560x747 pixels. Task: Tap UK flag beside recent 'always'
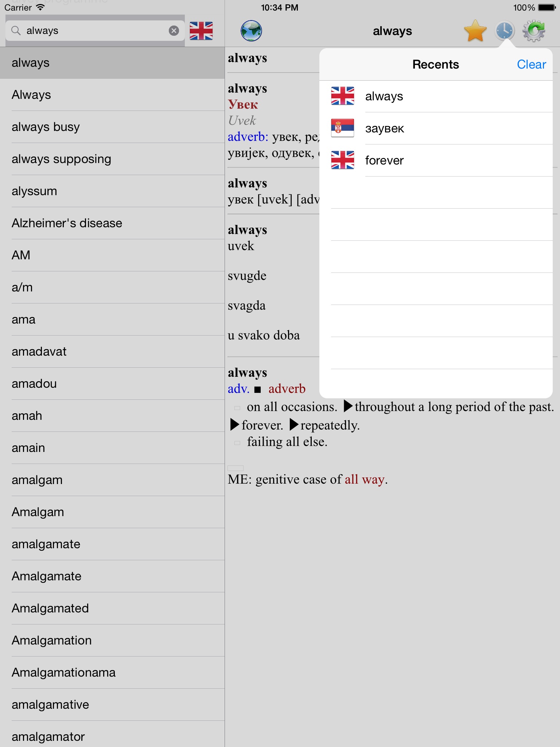coord(342,96)
